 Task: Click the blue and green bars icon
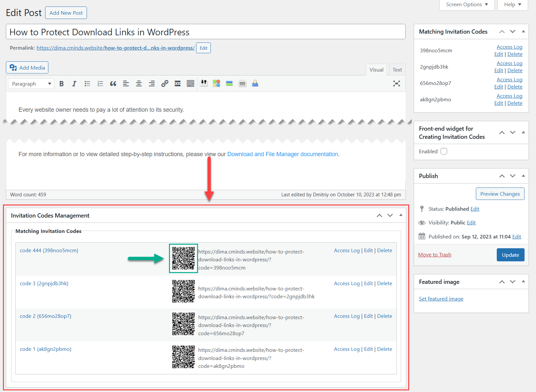[229, 83]
